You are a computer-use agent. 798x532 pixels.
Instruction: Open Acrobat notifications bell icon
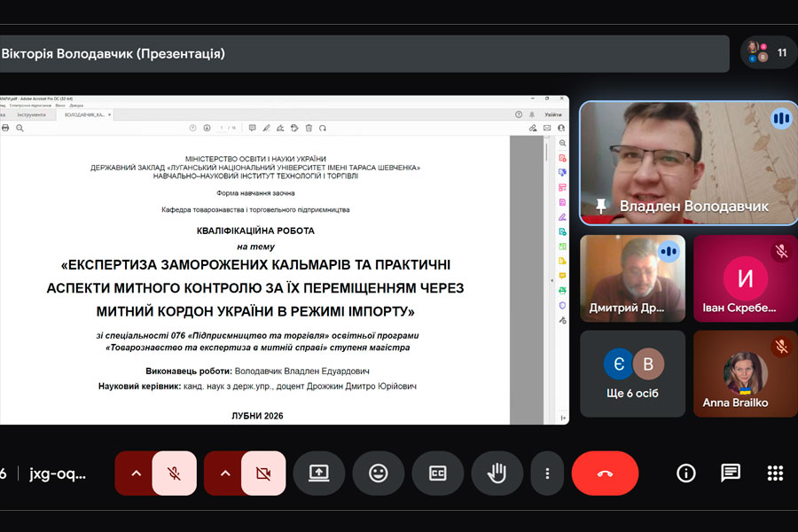click(x=532, y=114)
